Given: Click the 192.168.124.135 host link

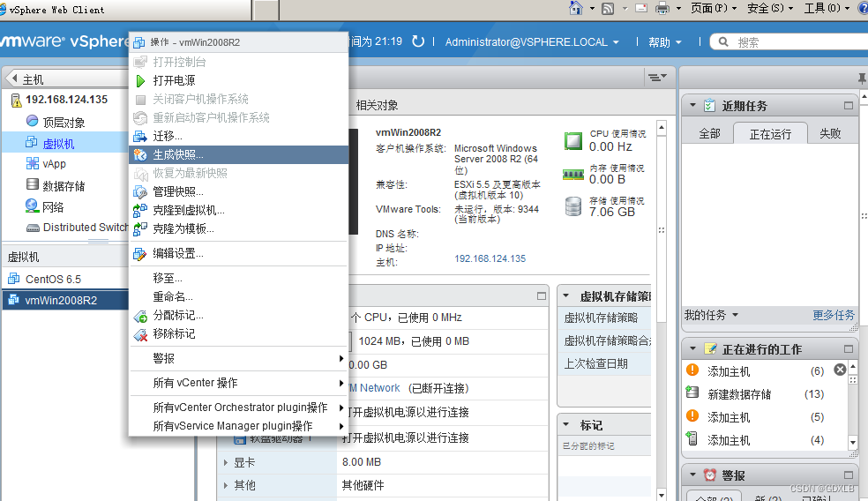Looking at the screenshot, I should click(490, 258).
